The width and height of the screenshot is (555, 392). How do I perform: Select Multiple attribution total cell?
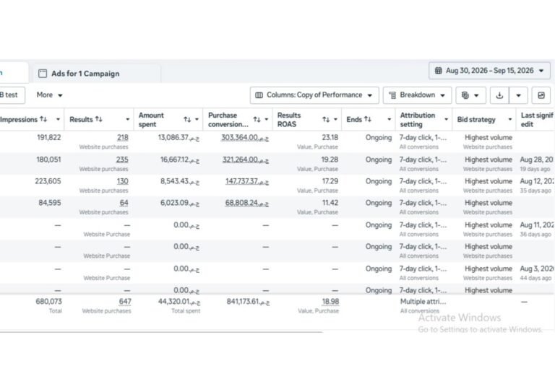point(423,302)
